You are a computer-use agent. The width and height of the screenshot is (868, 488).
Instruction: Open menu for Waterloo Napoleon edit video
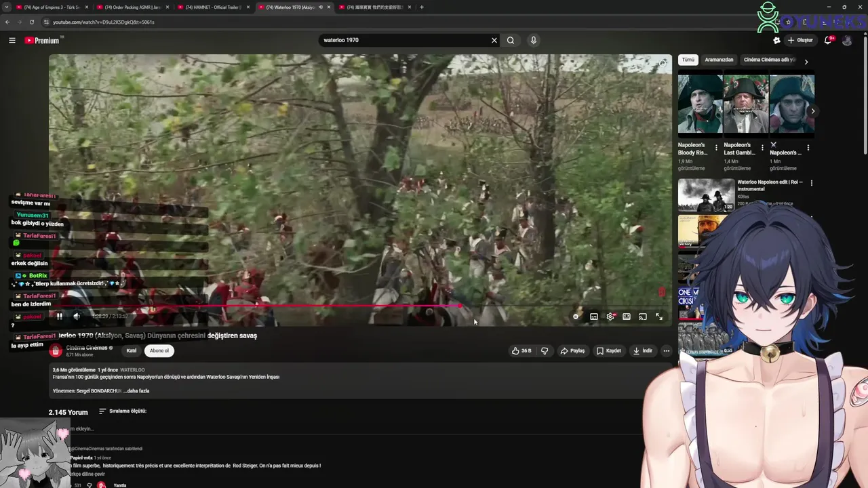tap(811, 182)
